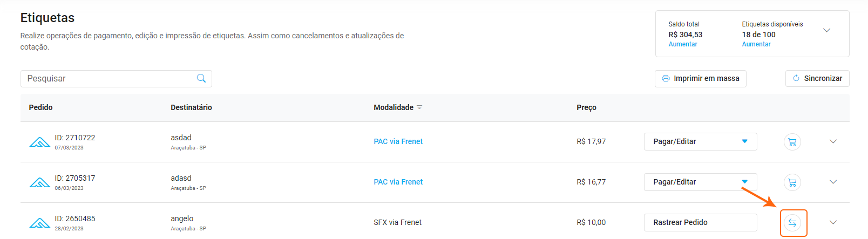
Task: Expand row details for order 2705317
Action: coord(833,182)
